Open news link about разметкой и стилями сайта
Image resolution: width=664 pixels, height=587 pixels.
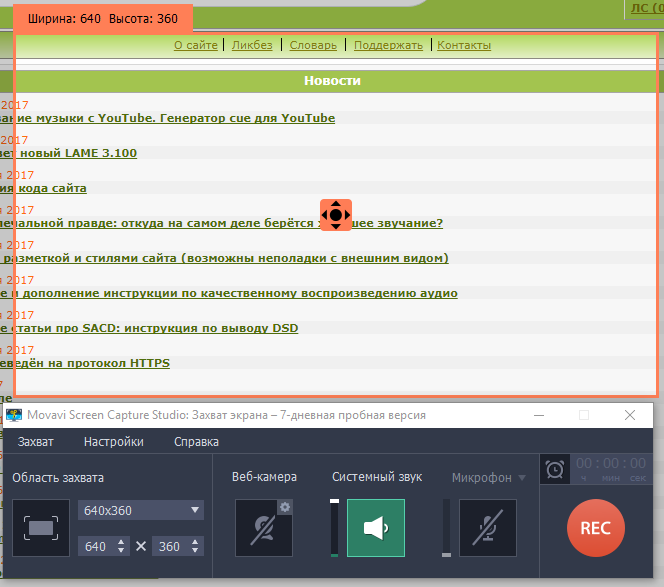(224, 258)
